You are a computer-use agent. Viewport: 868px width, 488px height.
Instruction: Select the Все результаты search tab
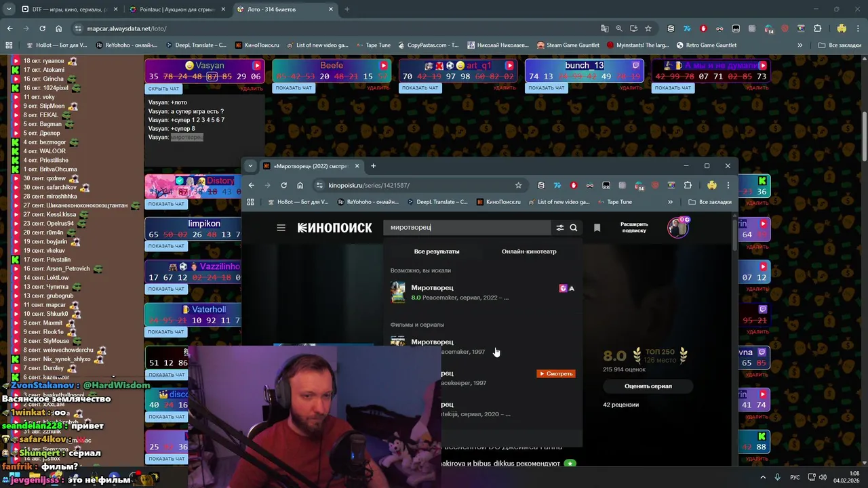coord(437,251)
